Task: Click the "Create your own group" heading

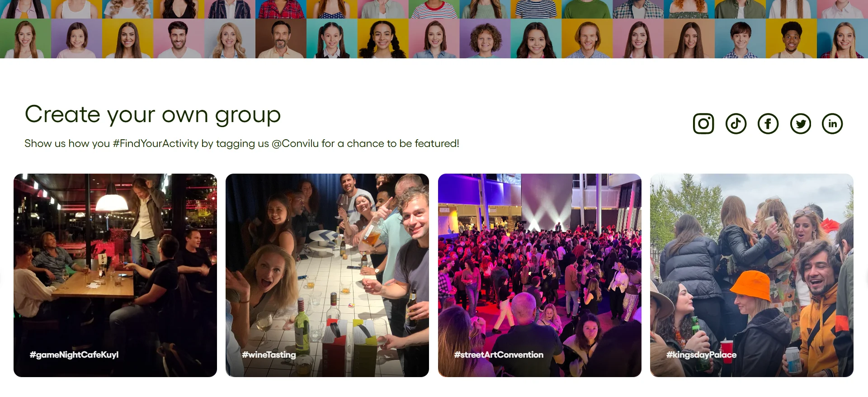Action: [153, 114]
